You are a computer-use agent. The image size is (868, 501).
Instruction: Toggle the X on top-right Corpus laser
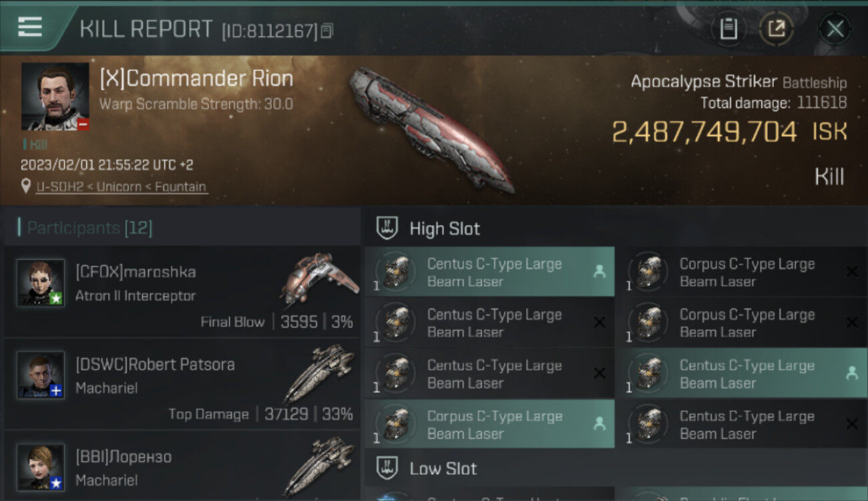pyautogui.click(x=852, y=271)
